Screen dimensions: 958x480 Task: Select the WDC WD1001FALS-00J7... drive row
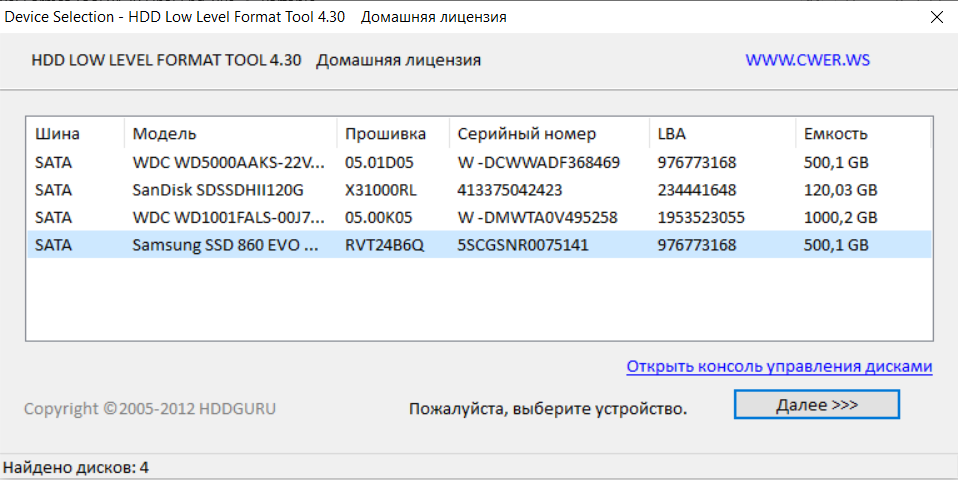tap(480, 217)
